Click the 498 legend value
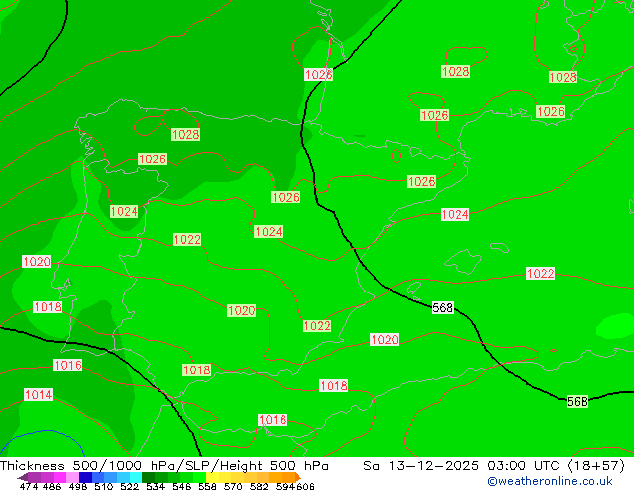 [78, 486]
